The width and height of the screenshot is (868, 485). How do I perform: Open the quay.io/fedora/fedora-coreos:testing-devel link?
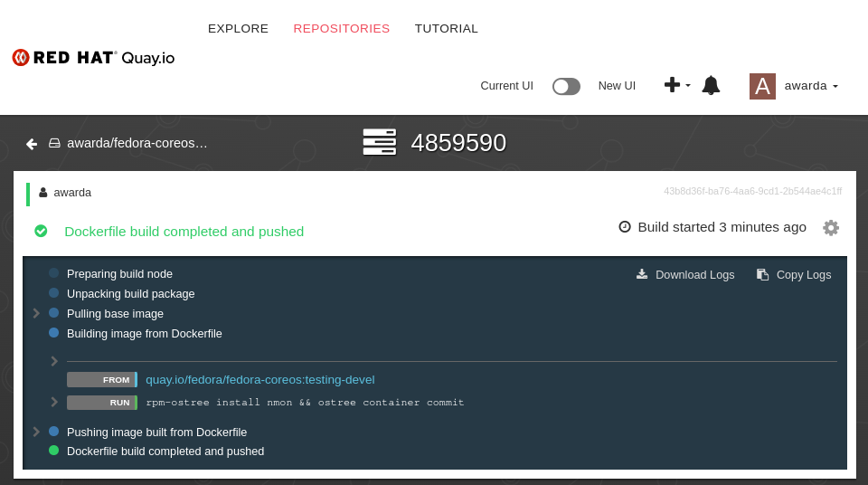point(260,380)
